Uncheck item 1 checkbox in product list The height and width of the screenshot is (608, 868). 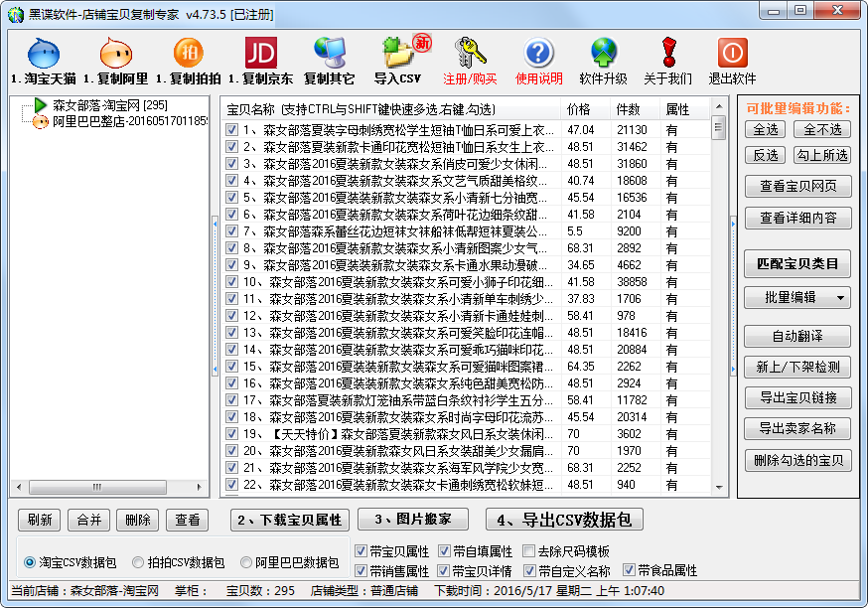231,130
